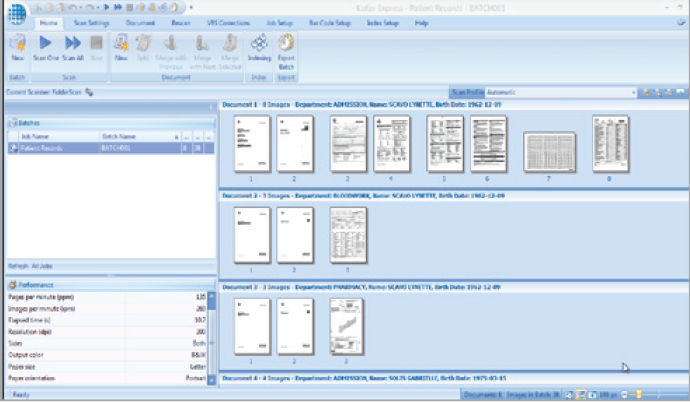Open Indexing from the ribbon
The width and height of the screenshot is (690, 402).
[x=259, y=47]
